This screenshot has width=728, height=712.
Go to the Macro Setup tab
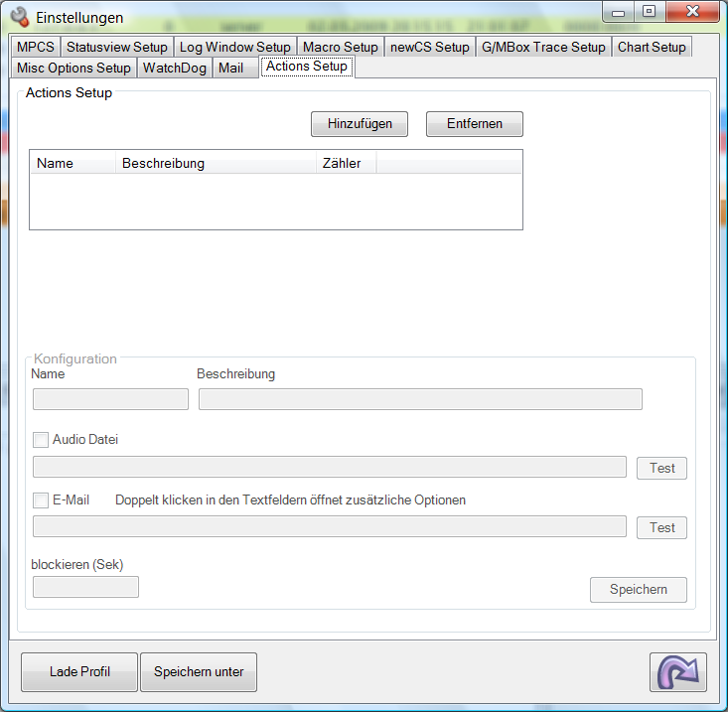coord(340,47)
